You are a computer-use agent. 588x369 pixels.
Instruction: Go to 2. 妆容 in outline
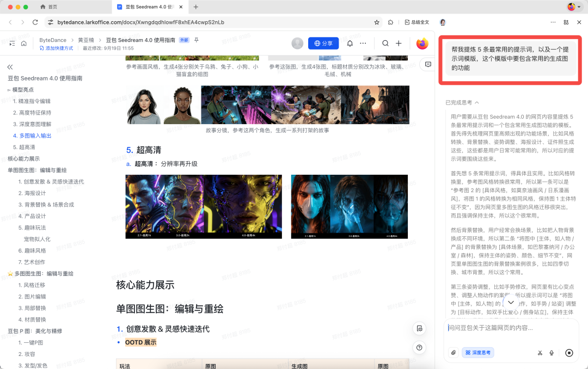pos(27,354)
